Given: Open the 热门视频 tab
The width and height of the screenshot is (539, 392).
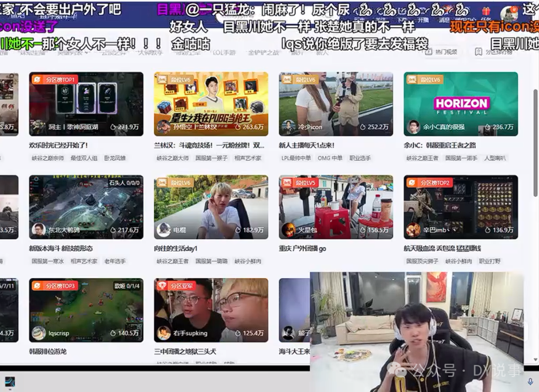Looking at the screenshot, I should click(x=441, y=52).
